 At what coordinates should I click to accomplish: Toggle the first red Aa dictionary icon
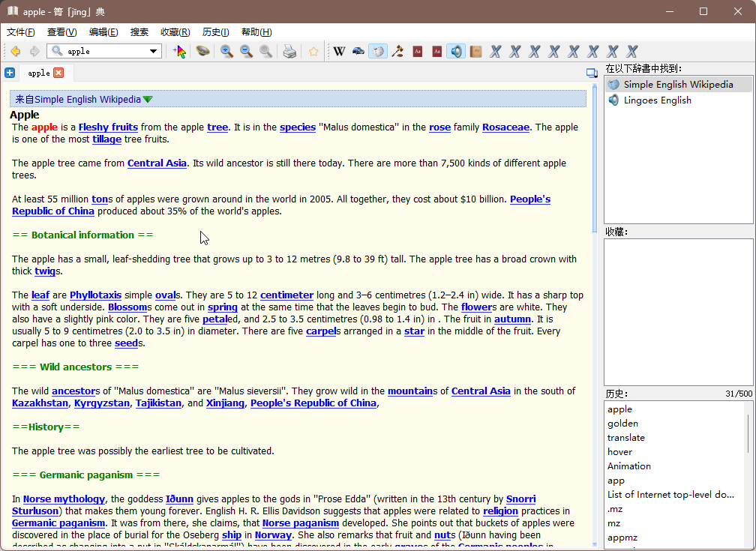(418, 51)
